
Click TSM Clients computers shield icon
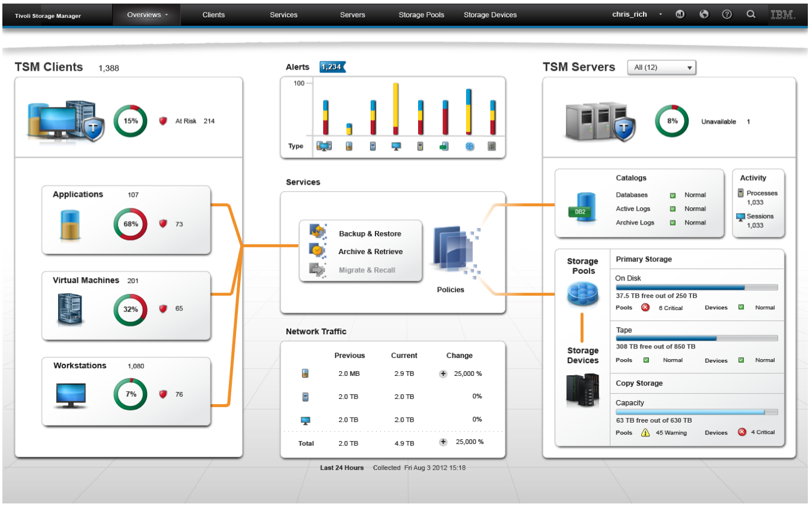(66, 121)
